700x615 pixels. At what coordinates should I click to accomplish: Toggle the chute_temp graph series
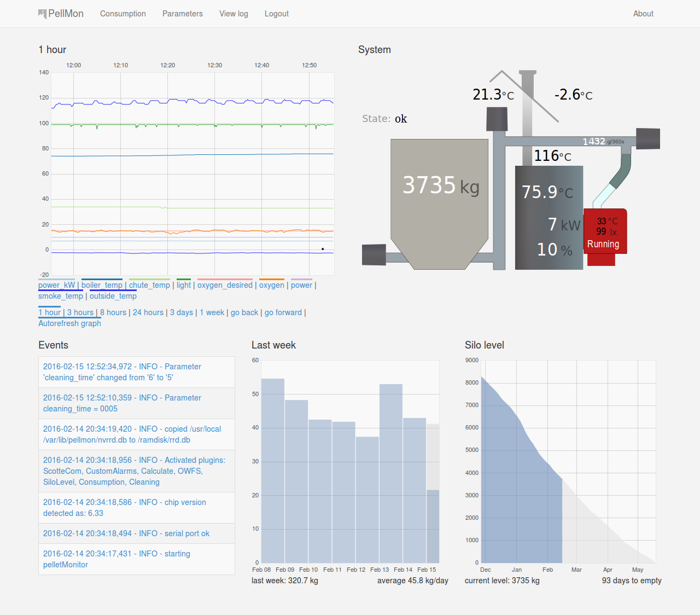(149, 285)
